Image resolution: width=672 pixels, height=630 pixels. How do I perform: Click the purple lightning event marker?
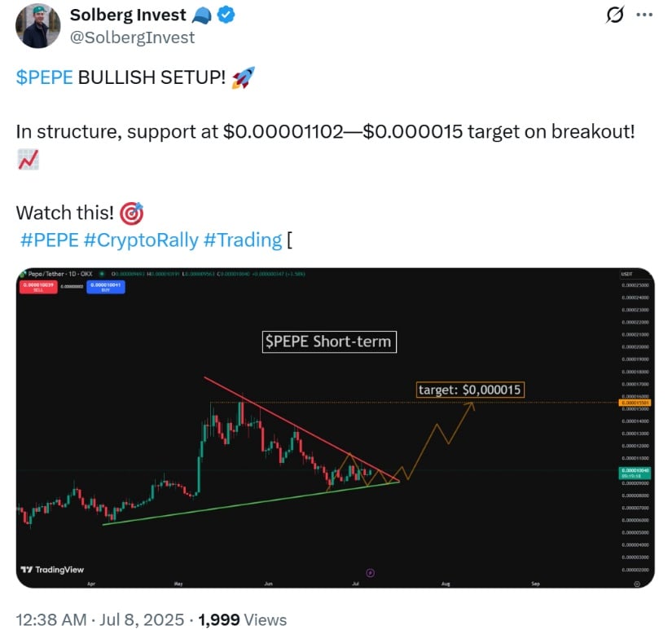pyautogui.click(x=371, y=573)
